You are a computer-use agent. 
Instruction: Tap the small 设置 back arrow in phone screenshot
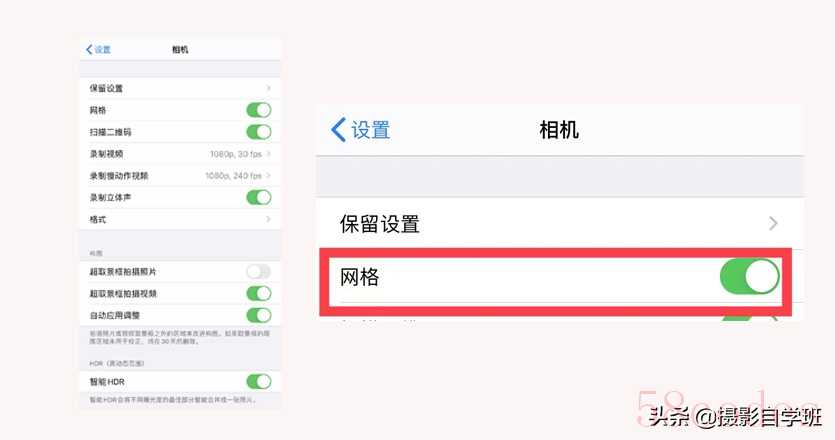98,50
